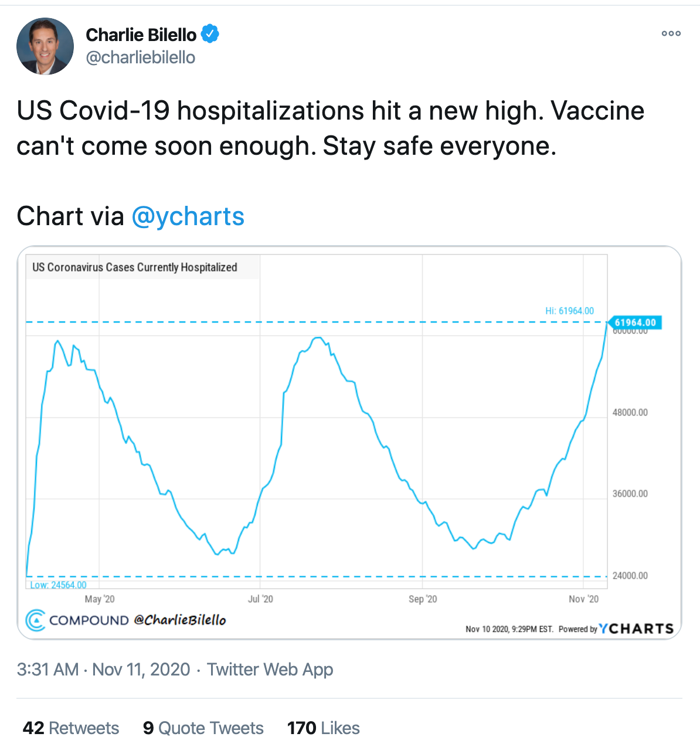View the 9 Quote Tweets list
700x747 pixels.
[x=203, y=728]
